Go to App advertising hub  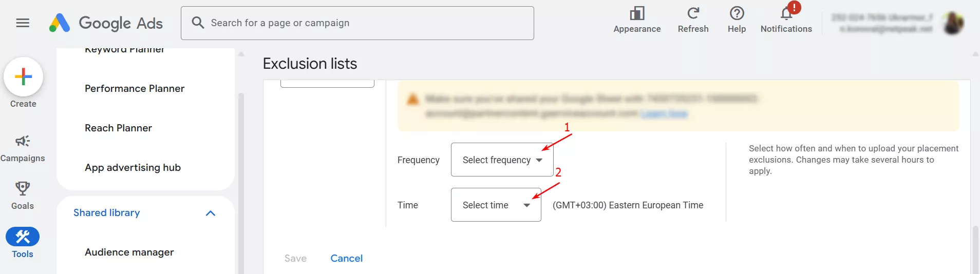[x=133, y=168]
